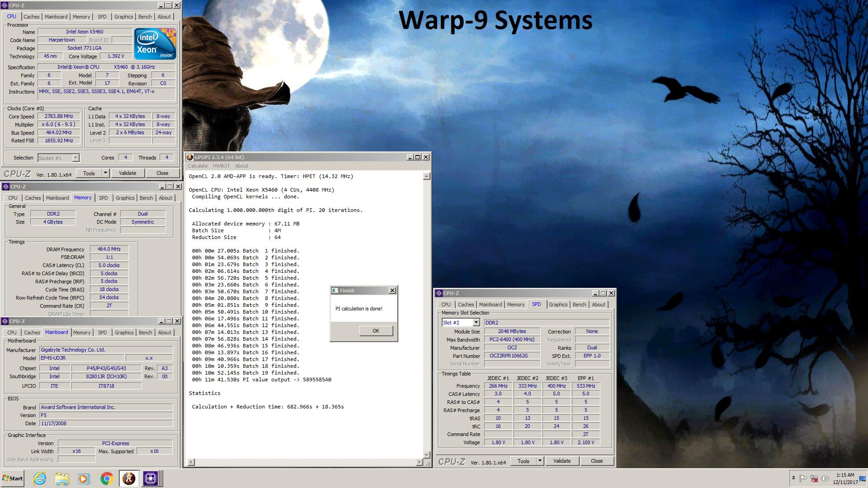Image resolution: width=868 pixels, height=488 pixels.
Task: Open Tools dropdown arrow in top CPU-Z
Action: pyautogui.click(x=105, y=173)
